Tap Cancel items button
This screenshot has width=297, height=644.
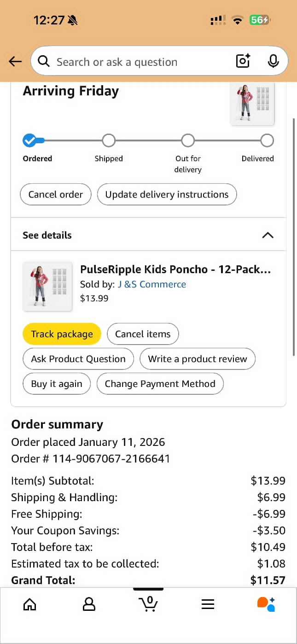(143, 334)
